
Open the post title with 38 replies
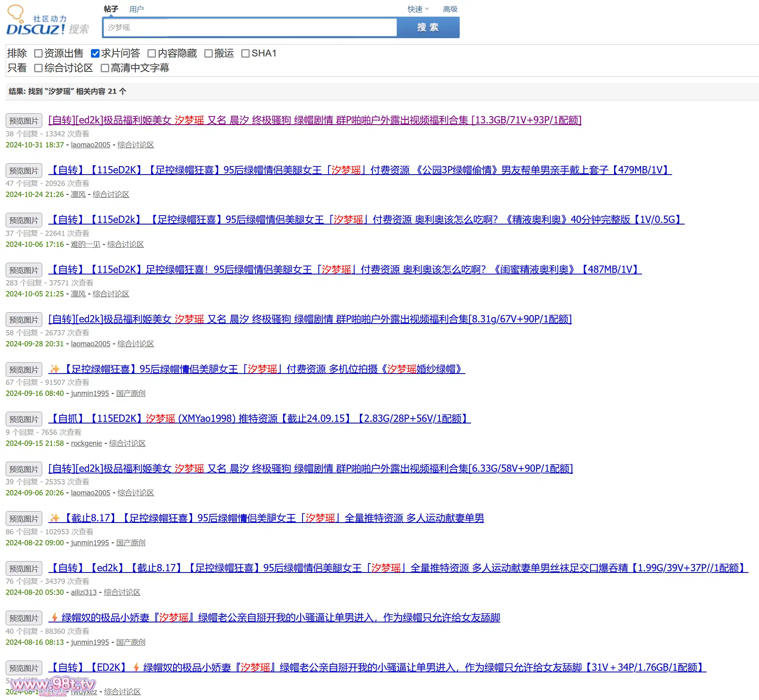(315, 120)
